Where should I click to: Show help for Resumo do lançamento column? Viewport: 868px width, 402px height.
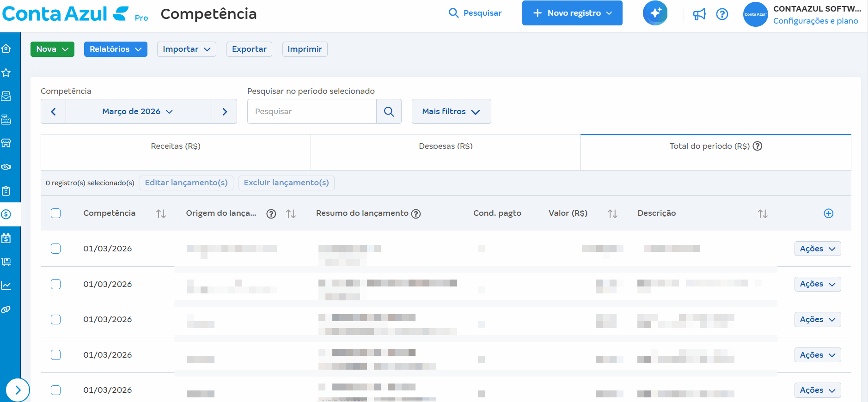416,213
